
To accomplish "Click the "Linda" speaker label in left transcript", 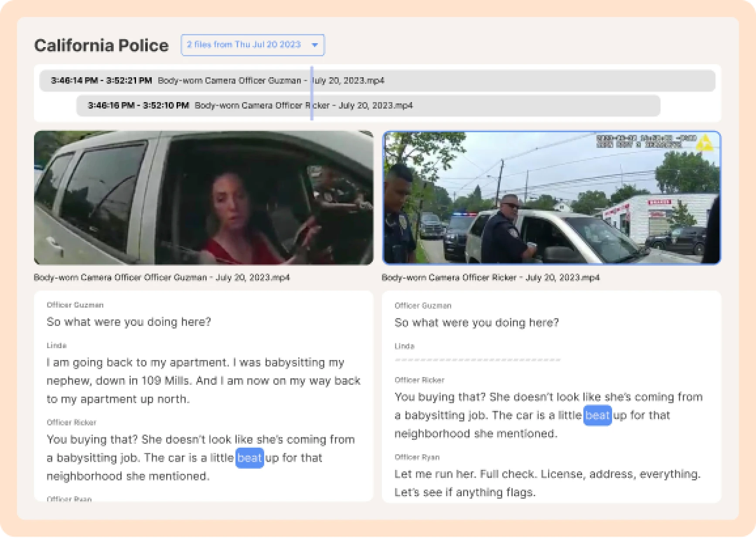I will point(57,346).
